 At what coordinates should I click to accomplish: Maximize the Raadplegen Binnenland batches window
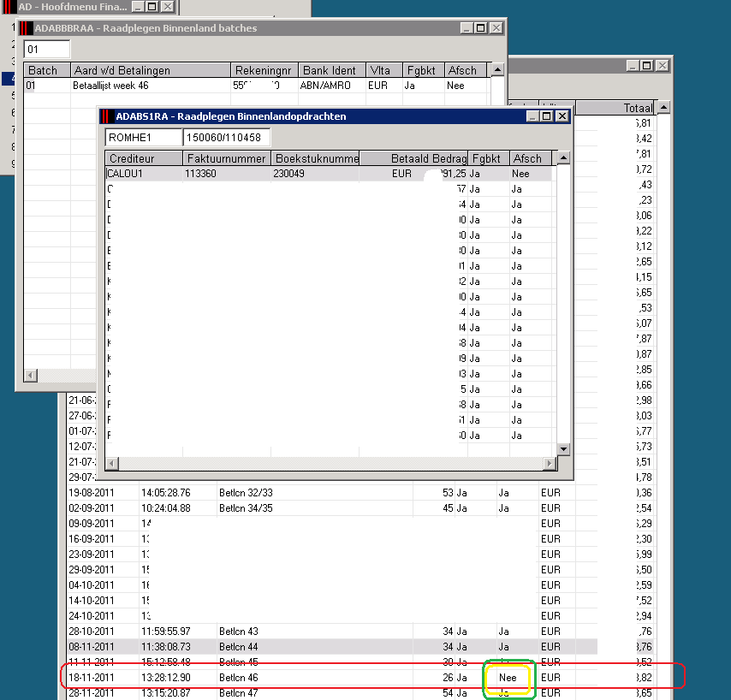tap(481, 28)
